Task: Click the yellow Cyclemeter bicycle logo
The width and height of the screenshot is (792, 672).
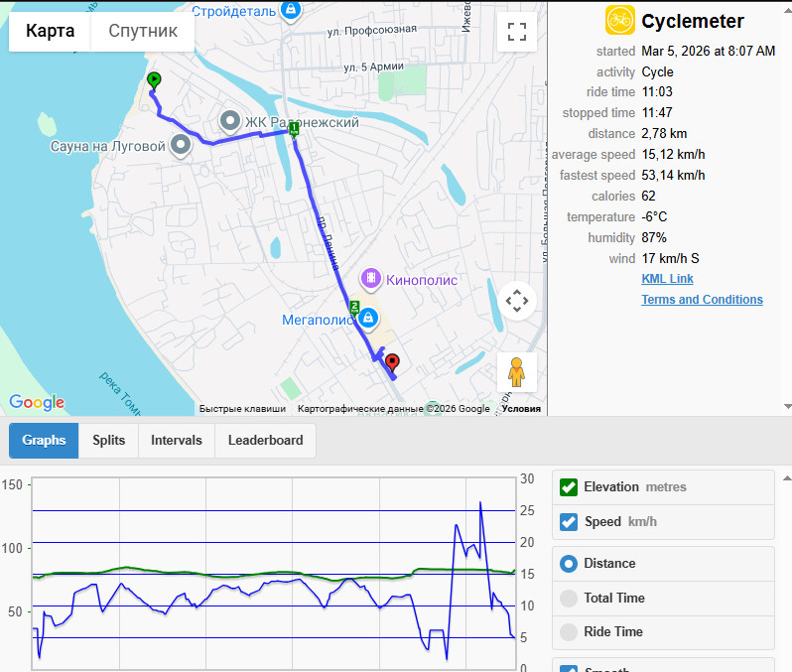Action: pyautogui.click(x=619, y=20)
